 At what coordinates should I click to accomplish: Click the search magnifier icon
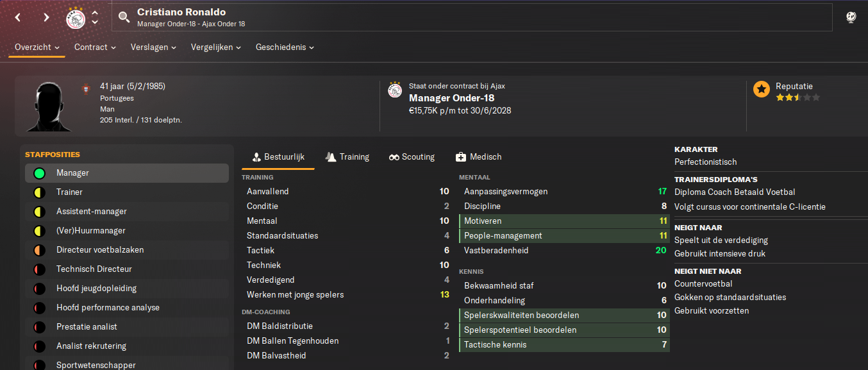tap(124, 17)
